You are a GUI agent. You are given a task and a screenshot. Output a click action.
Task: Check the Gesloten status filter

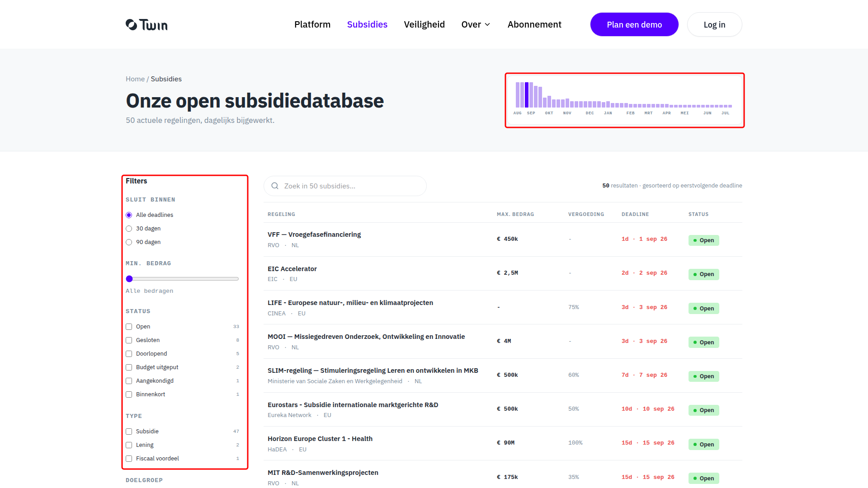click(129, 340)
